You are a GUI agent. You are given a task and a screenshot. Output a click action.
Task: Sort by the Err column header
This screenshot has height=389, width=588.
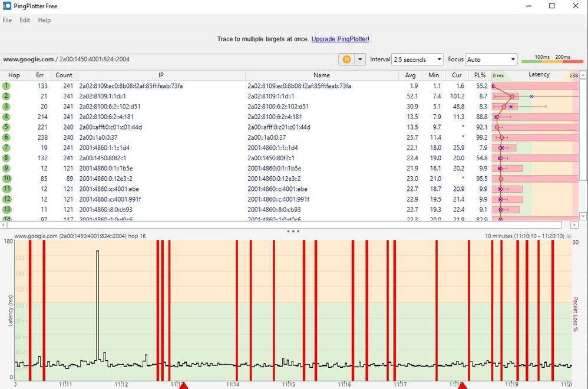(39, 75)
